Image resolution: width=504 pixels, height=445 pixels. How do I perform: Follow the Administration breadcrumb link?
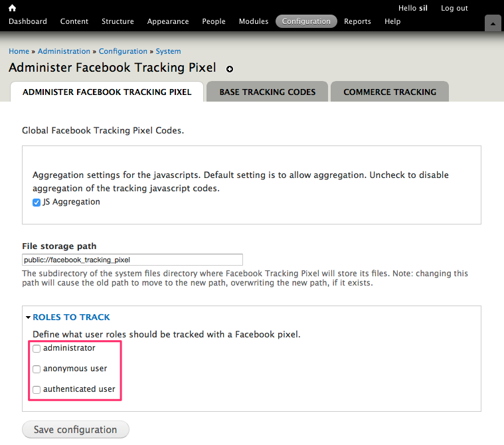[x=64, y=51]
